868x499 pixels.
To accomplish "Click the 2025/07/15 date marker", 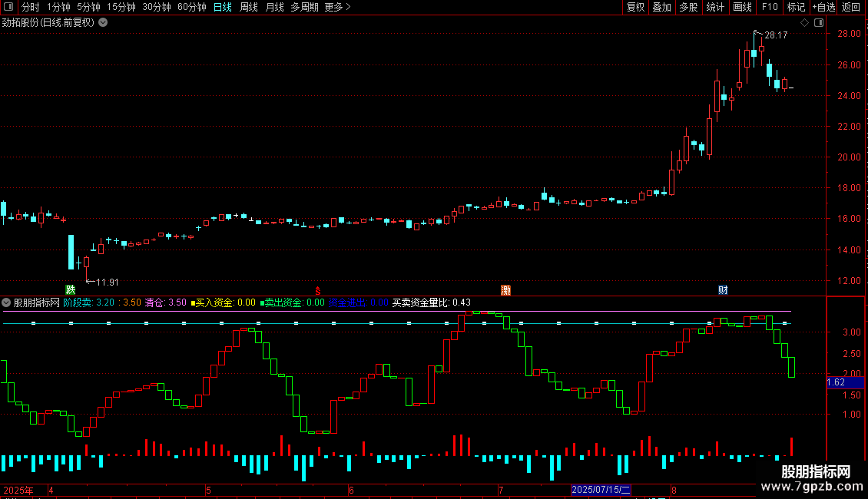I will point(601,490).
